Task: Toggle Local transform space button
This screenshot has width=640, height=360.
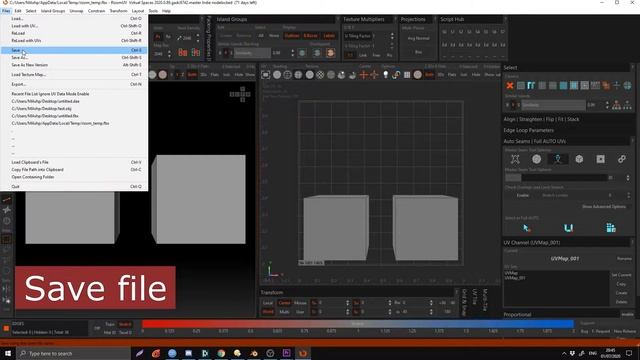Action: [268, 303]
